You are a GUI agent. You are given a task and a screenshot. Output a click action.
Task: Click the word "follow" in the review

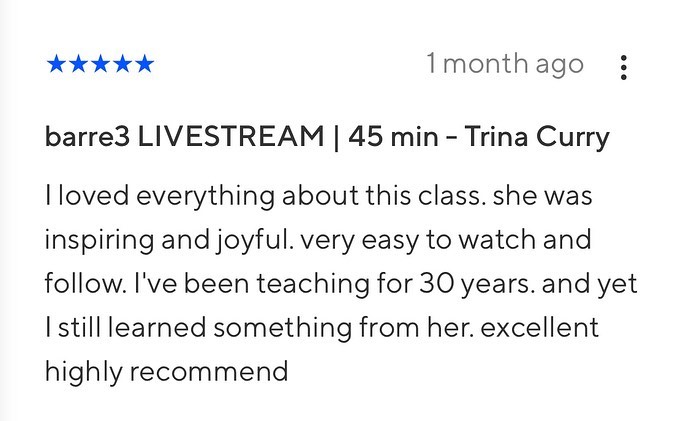pos(75,284)
